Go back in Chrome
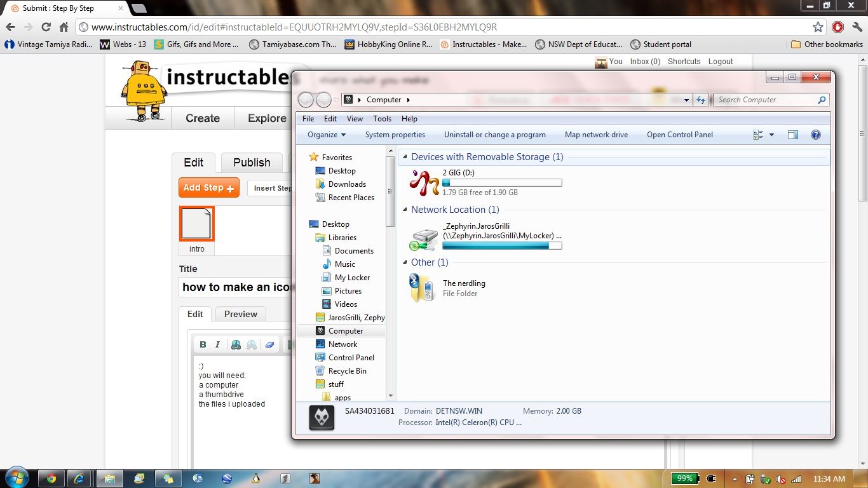 [10, 27]
